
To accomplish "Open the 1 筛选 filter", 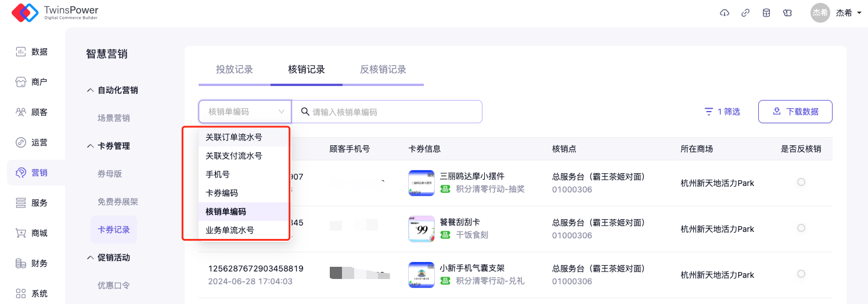I will click(x=722, y=112).
